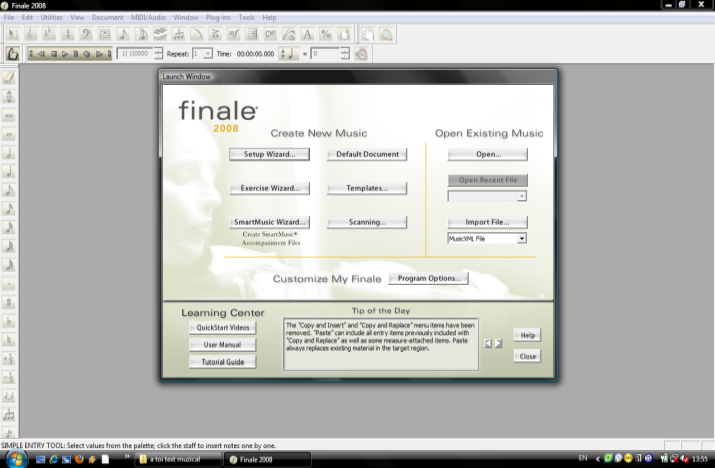Select the Hand Grabber tool
This screenshot has width=715, height=468.
pos(368,34)
